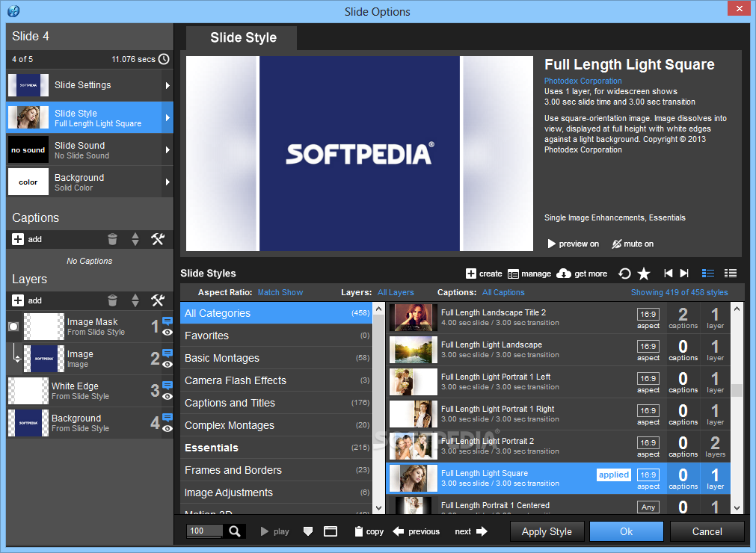756x553 pixels.
Task: Toggle mute on
Action: pos(633,244)
